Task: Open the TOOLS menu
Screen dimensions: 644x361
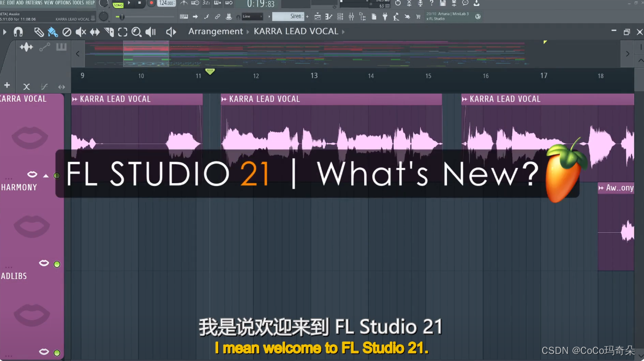Action: (x=78, y=3)
